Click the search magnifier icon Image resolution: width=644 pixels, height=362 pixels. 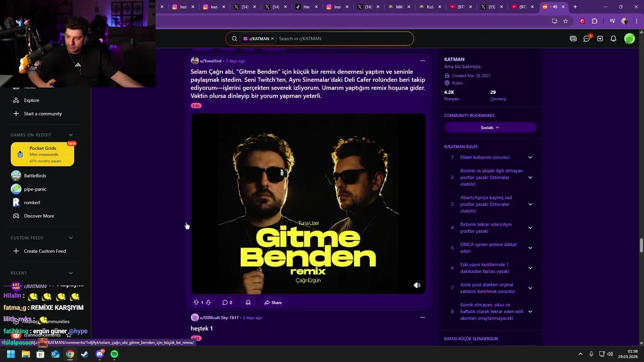pyautogui.click(x=234, y=39)
